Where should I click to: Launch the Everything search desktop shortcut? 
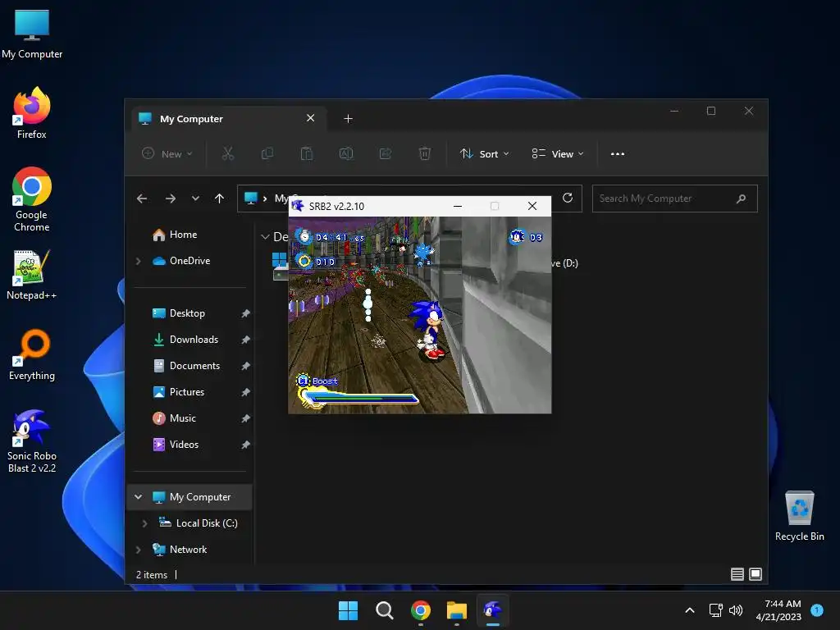32,354
